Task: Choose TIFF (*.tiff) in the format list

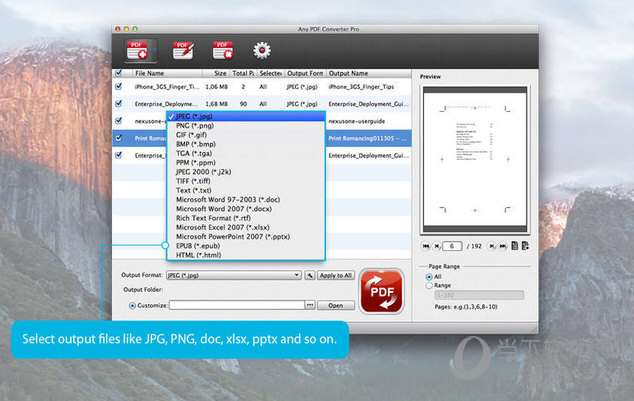Action: [246, 181]
